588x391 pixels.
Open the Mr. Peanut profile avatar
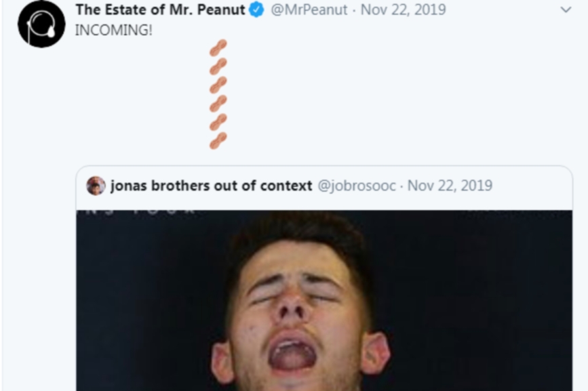pos(41,24)
